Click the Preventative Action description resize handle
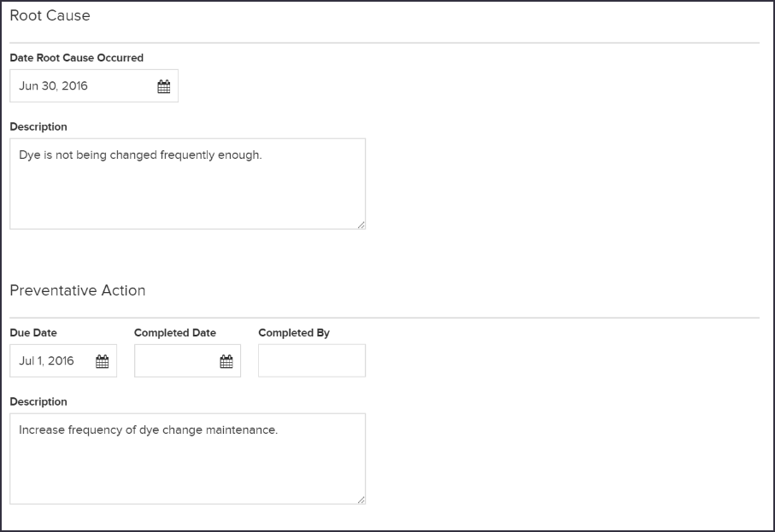Image resolution: width=775 pixels, height=532 pixels. (361, 500)
